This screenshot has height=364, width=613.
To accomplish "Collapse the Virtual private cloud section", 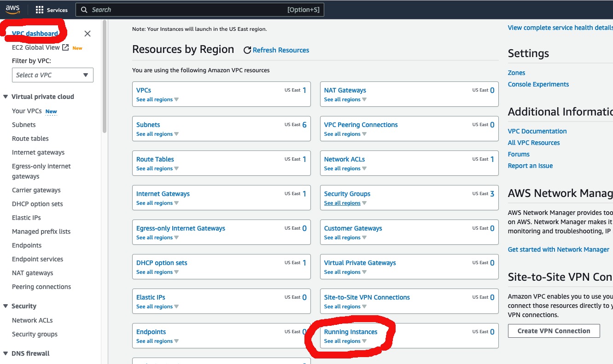I will [x=6, y=97].
